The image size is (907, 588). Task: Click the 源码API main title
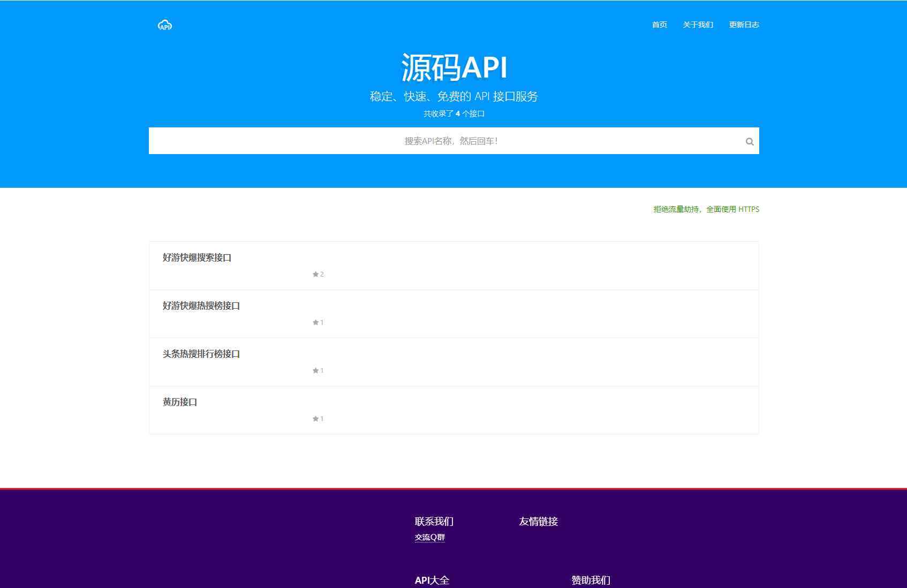454,67
